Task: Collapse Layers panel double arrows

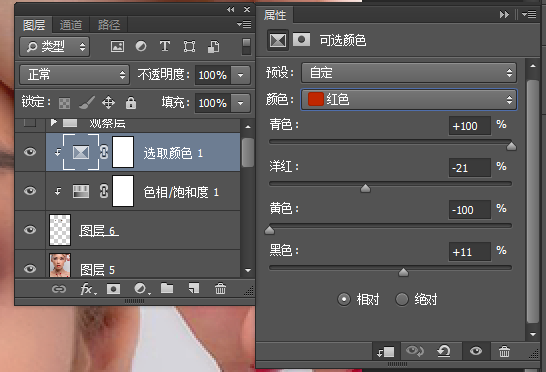Action: coord(230,9)
